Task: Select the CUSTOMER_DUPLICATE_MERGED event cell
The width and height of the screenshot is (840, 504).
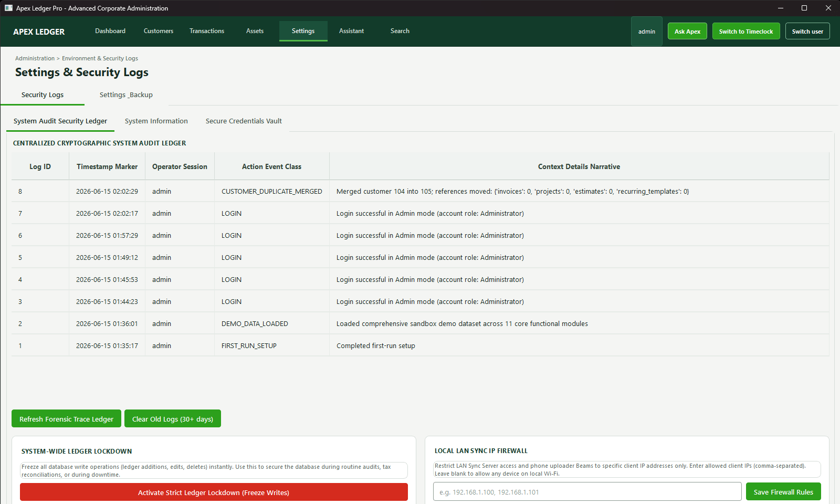Action: 272,192
